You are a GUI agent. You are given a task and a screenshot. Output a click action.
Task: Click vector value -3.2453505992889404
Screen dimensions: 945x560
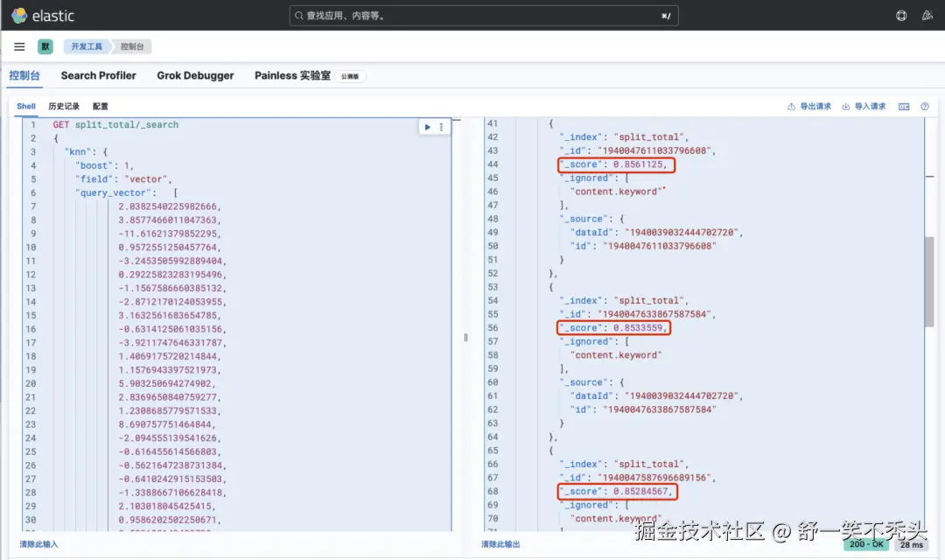172,261
